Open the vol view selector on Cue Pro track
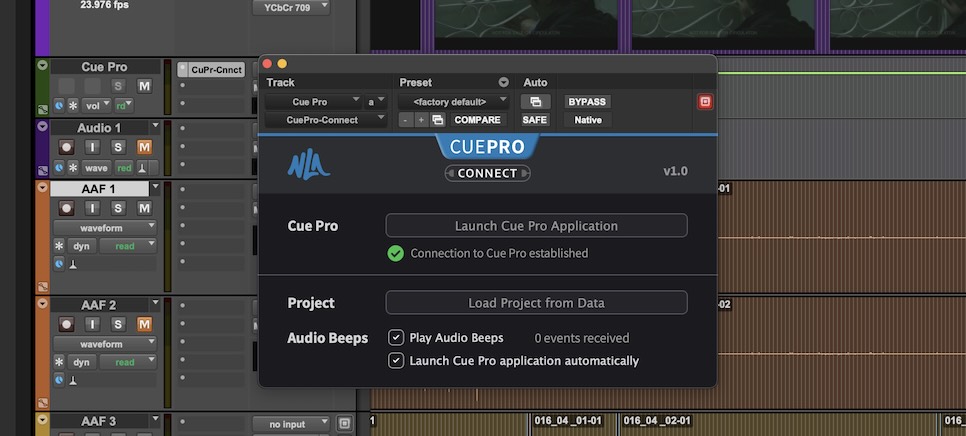Viewport: 966px width, 436px height. click(97, 105)
